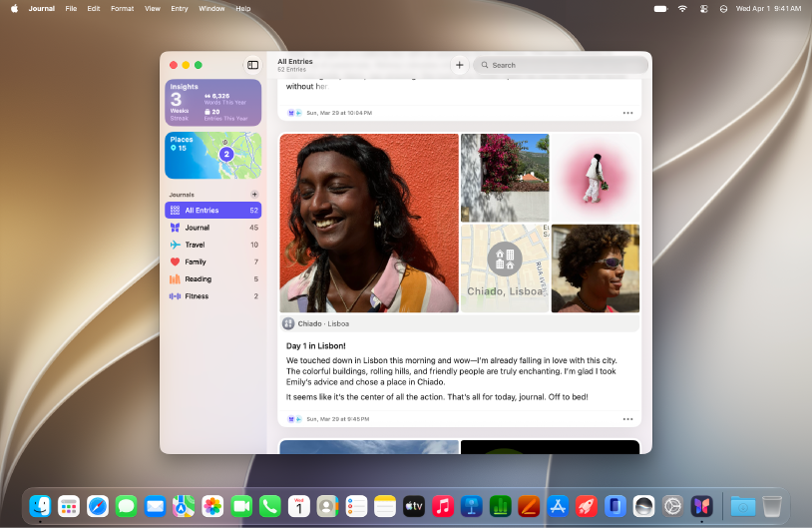Open the Apple menu

click(15, 8)
